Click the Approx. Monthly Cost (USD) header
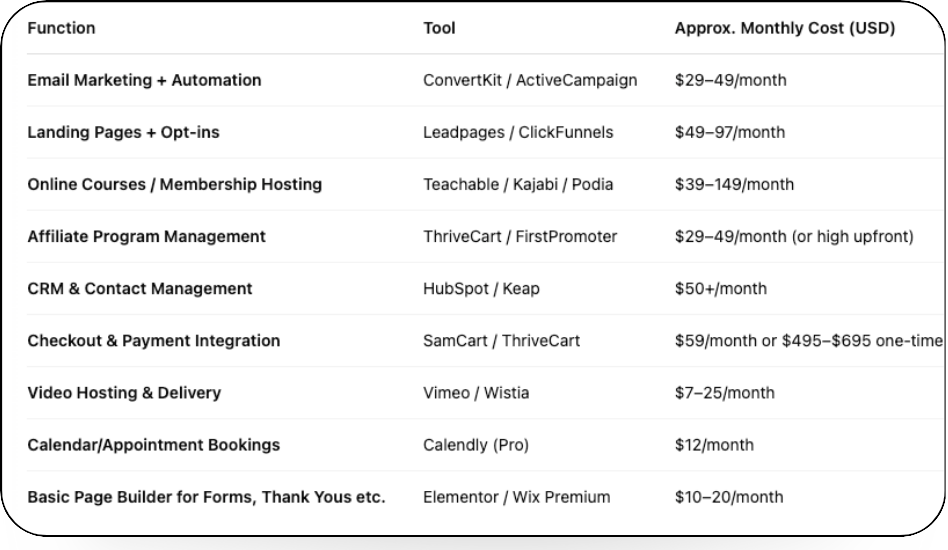This screenshot has height=550, width=948. pos(785,28)
